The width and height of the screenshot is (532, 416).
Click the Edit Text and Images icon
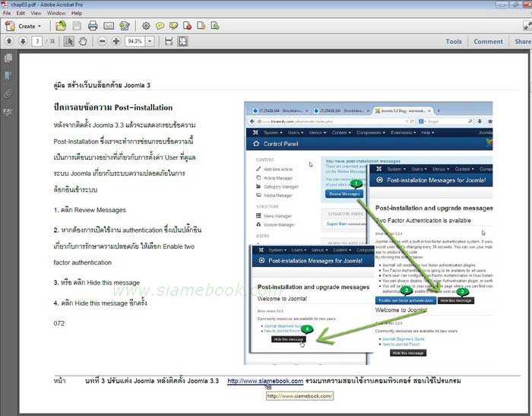tap(125, 26)
